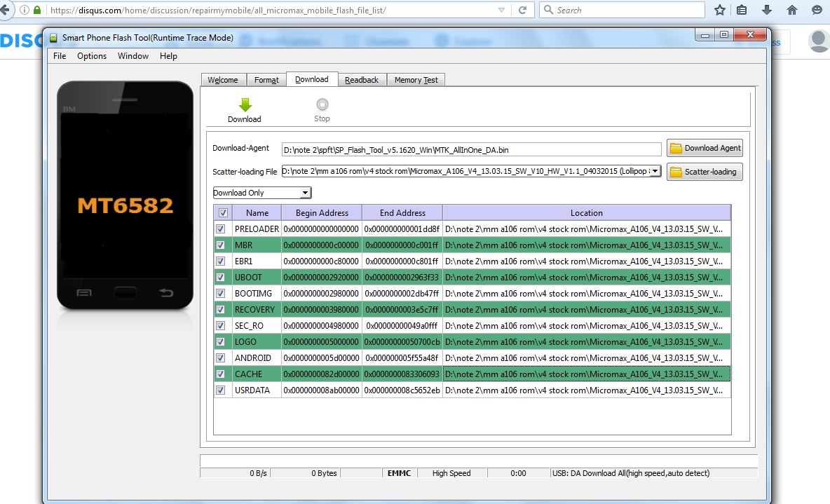Reload the browser page
Viewport: 830px width, 504px height.
522,10
